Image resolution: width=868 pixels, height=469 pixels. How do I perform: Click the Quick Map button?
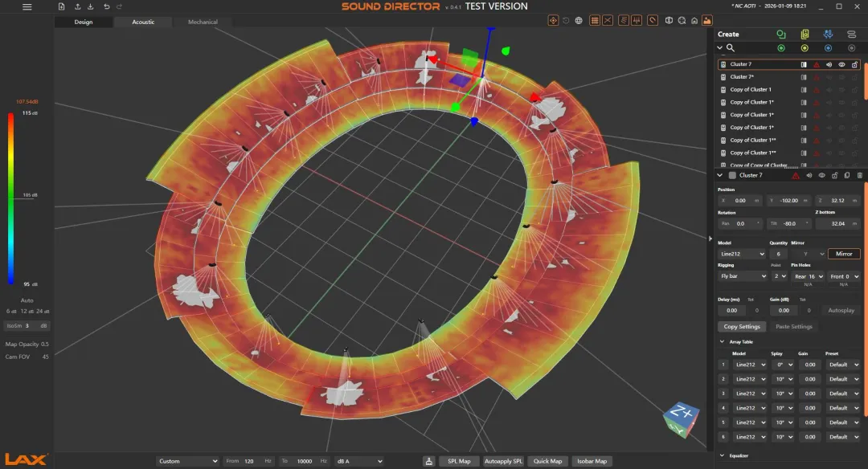coord(547,461)
